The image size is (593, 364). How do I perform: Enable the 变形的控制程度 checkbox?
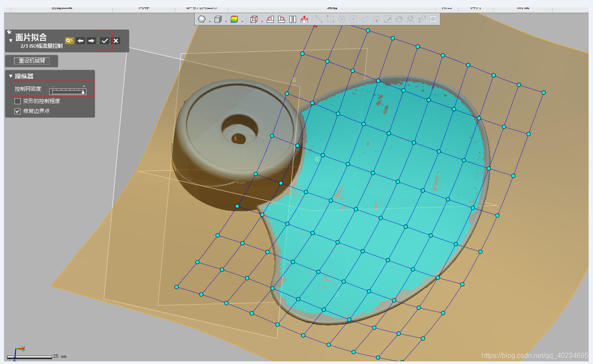(18, 101)
